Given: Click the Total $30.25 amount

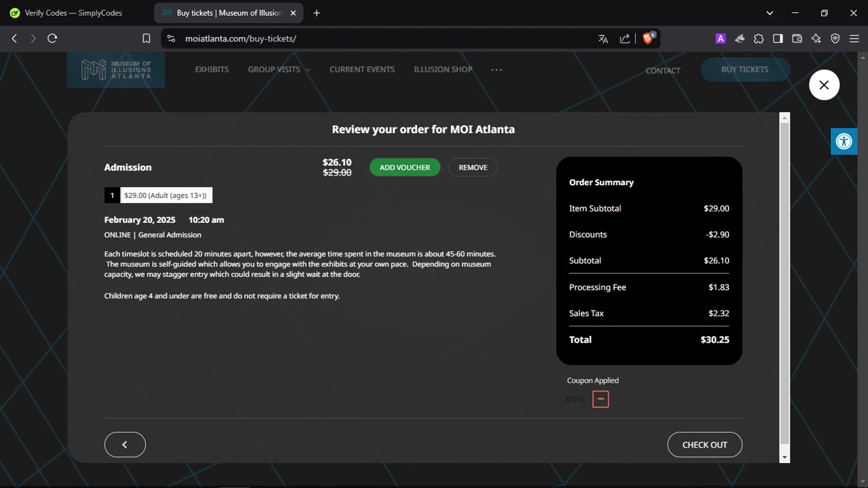Looking at the screenshot, I should click(715, 340).
